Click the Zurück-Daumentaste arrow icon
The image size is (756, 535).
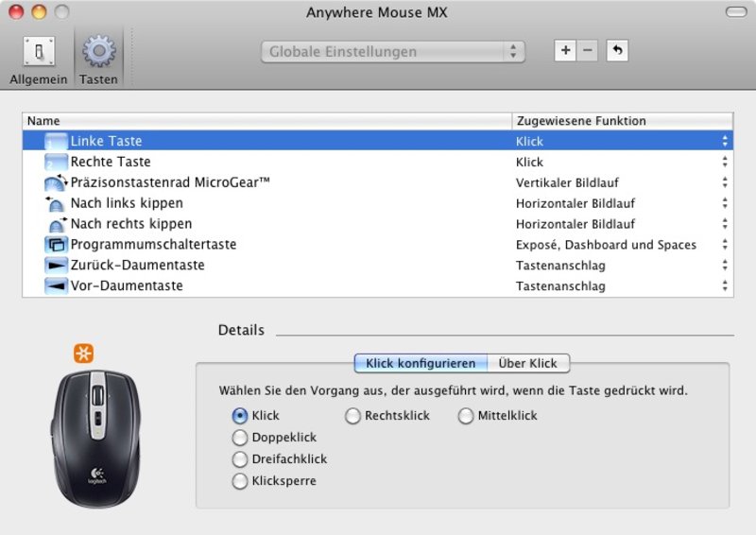pos(56,266)
